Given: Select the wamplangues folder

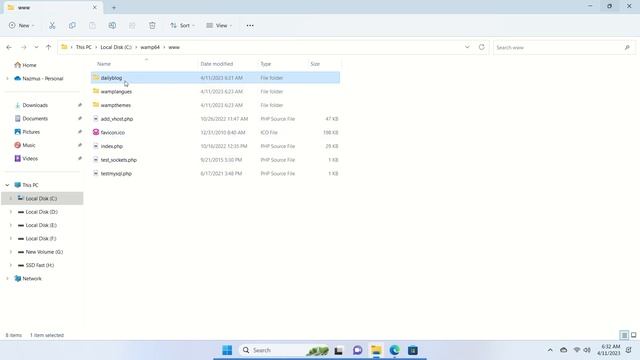Looking at the screenshot, I should point(215,91).
